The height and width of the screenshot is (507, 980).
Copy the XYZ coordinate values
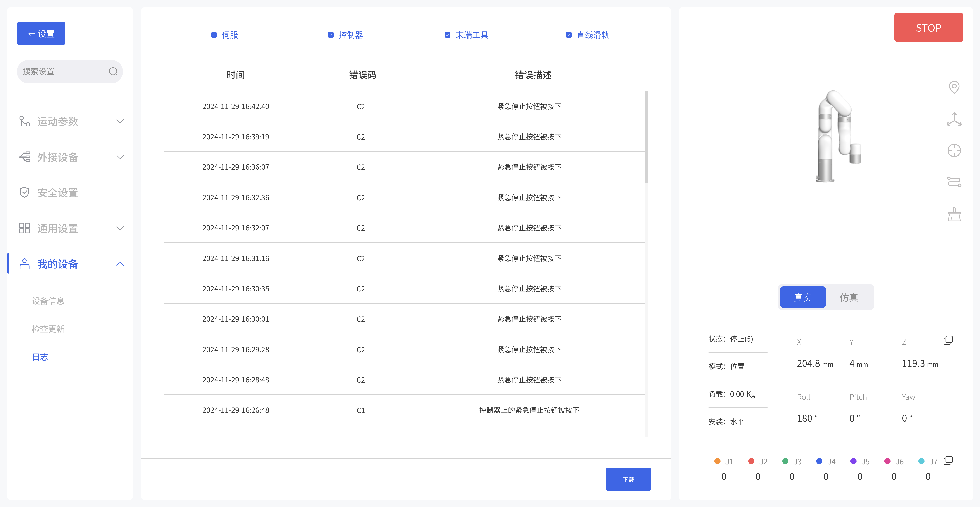[x=948, y=340]
